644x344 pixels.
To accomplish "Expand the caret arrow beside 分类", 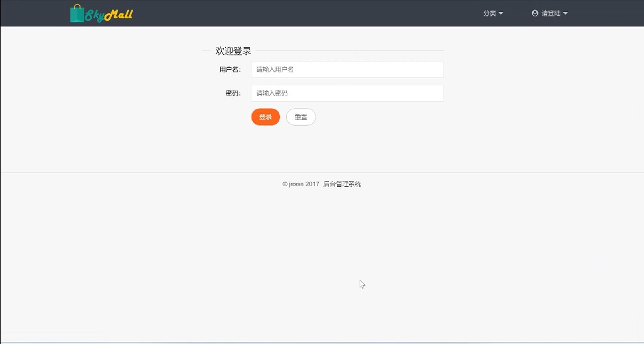I will tap(501, 14).
